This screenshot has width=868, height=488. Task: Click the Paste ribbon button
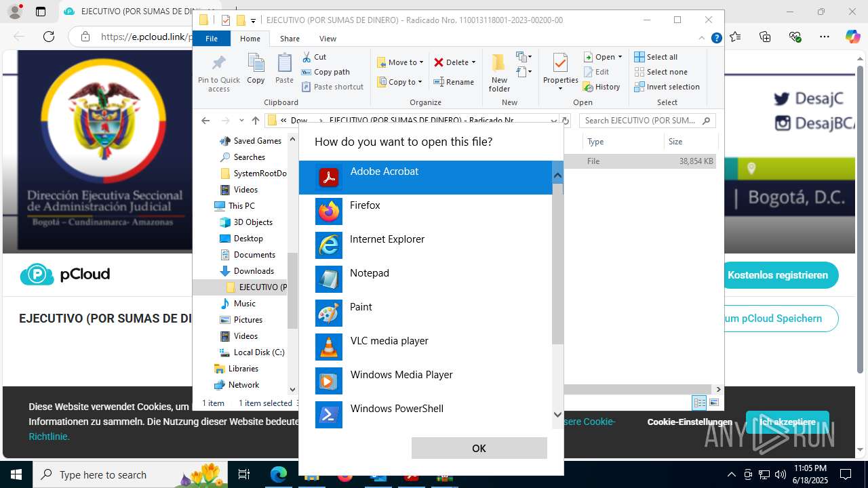click(284, 69)
